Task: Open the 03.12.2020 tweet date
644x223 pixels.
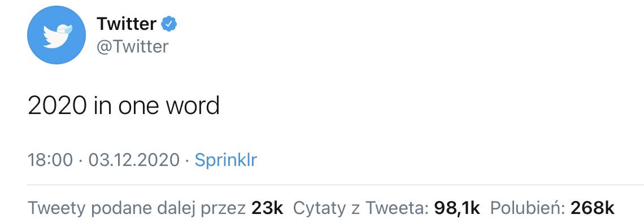Action: (134, 160)
